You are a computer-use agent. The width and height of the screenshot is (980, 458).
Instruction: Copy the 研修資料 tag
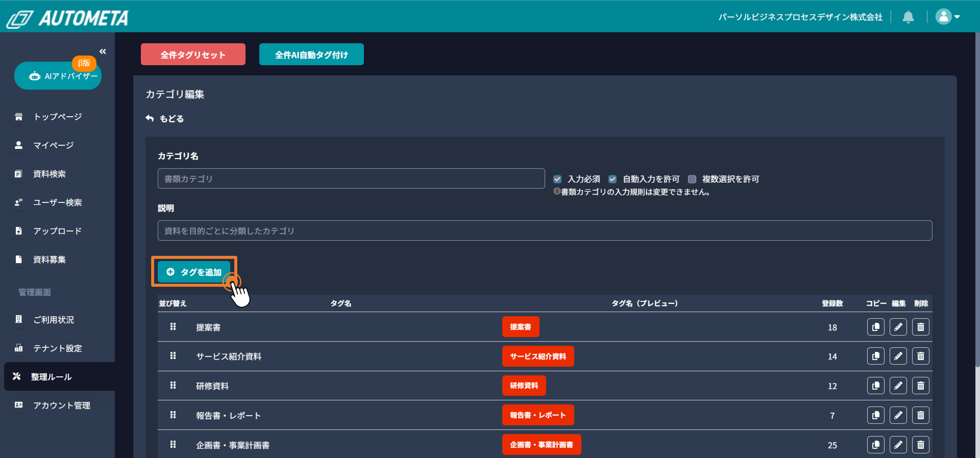tap(875, 386)
